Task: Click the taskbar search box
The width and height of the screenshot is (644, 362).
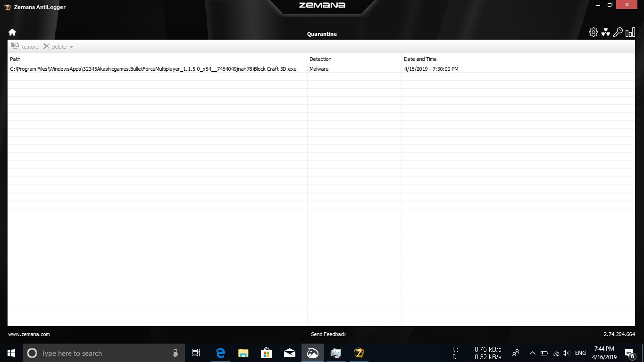Action: click(x=104, y=353)
